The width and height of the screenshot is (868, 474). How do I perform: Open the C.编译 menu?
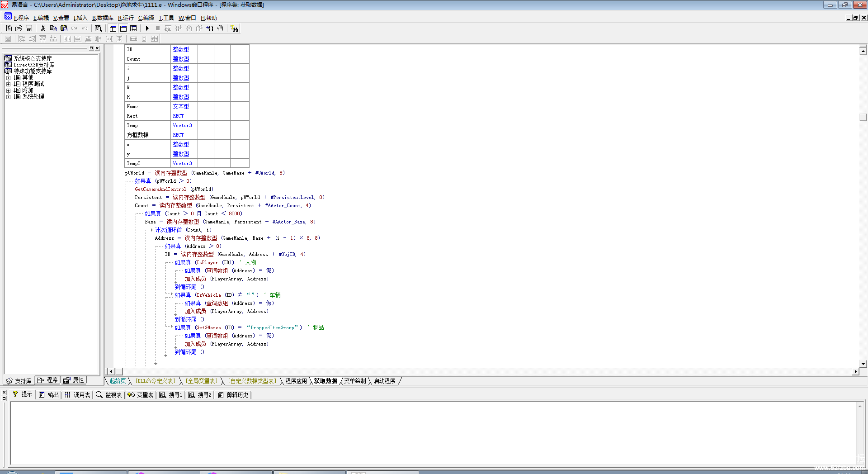coord(146,18)
